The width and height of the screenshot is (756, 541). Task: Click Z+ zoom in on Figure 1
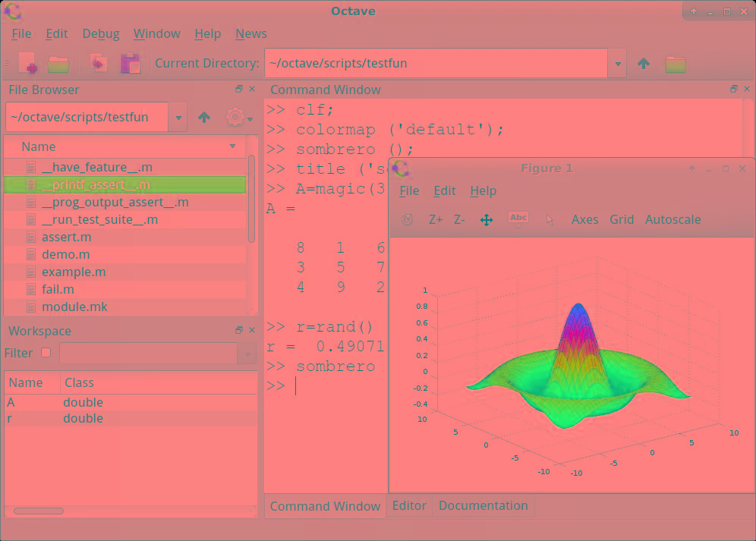tap(436, 219)
